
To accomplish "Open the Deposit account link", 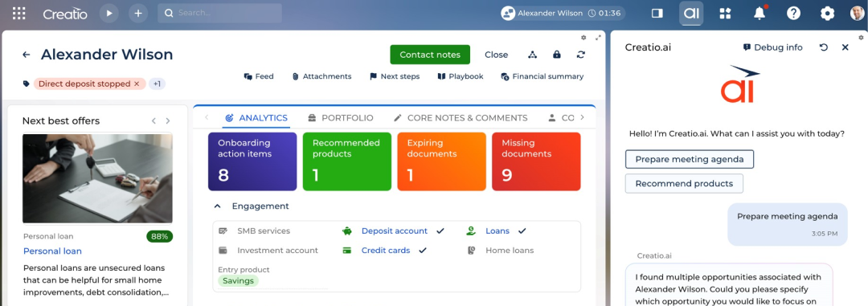I will [394, 231].
